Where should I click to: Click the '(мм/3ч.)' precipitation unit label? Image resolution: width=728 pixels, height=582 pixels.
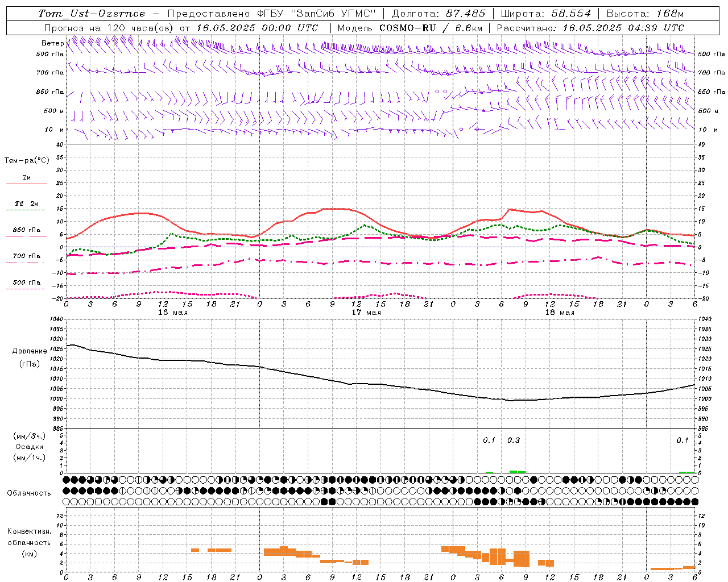point(30,436)
